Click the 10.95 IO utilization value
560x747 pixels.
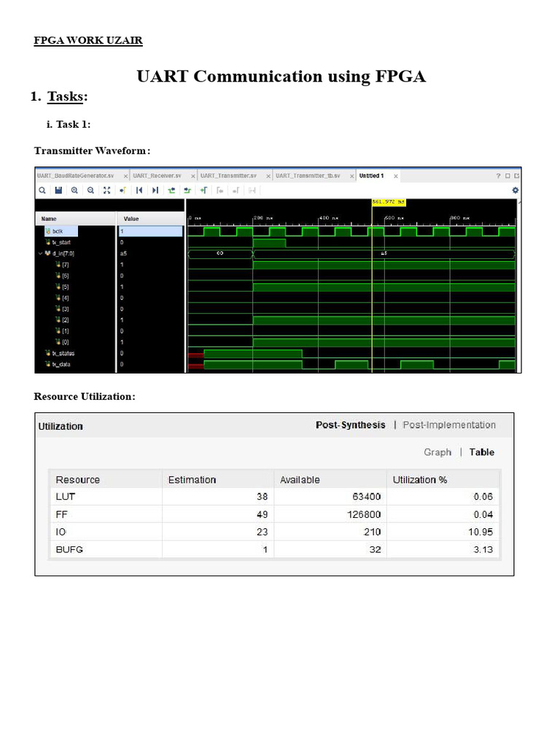tap(481, 532)
